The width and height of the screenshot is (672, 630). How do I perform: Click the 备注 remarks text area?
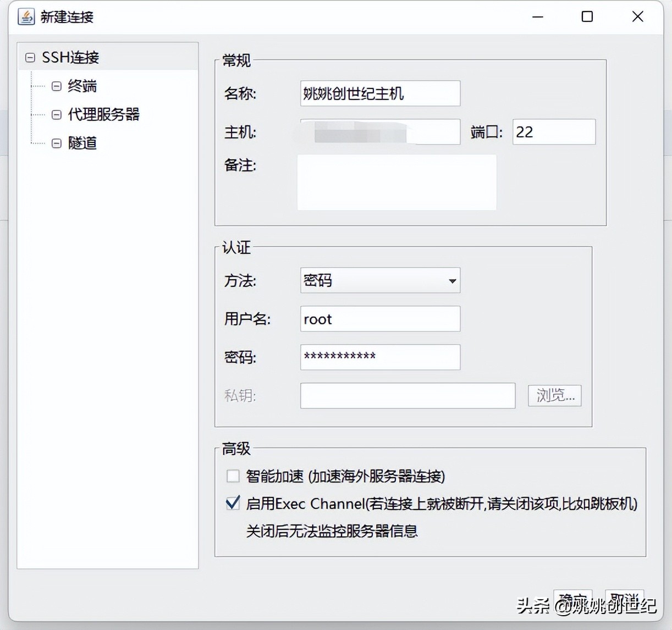pos(396,182)
